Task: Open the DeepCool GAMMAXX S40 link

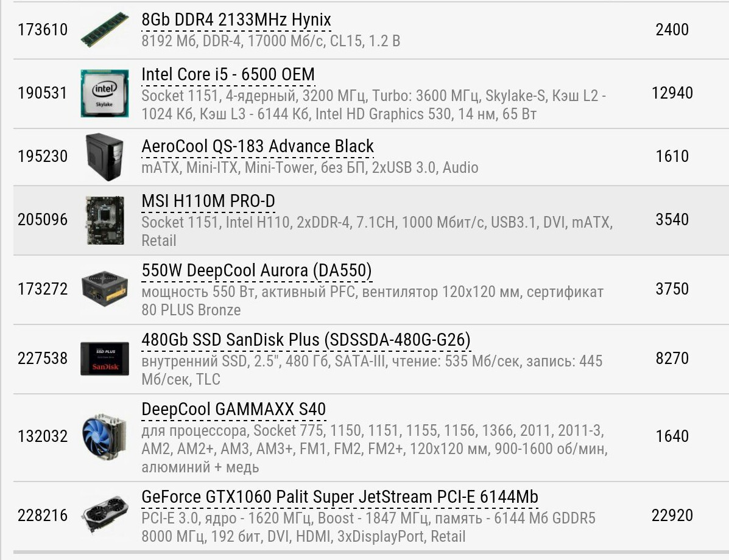Action: point(233,409)
